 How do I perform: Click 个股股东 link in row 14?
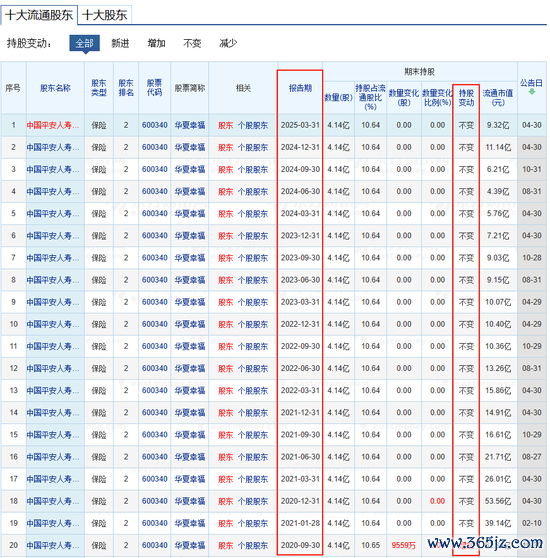253,412
